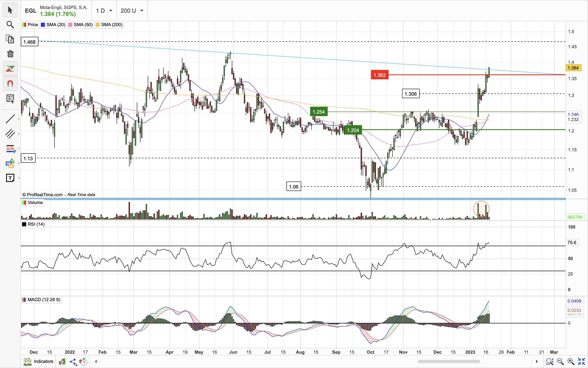Click the zoom in magnifier icon
The width and height of the screenshot is (588, 368).
click(571, 362)
